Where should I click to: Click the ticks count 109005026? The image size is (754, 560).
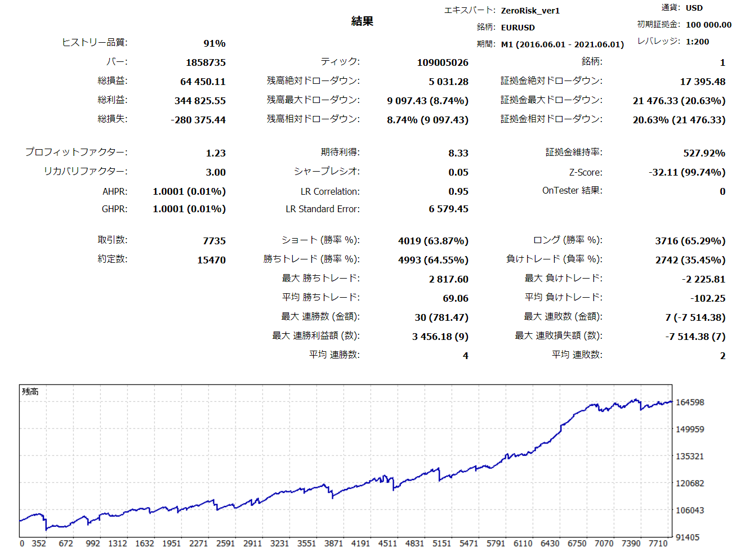(x=443, y=62)
